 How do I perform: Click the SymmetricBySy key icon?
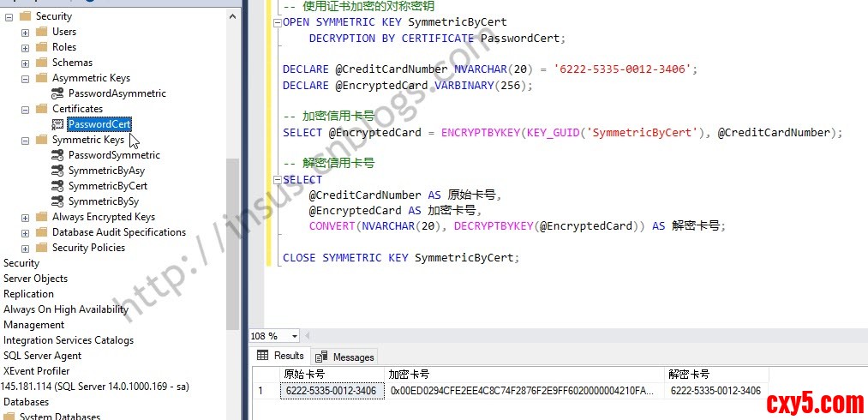[57, 201]
